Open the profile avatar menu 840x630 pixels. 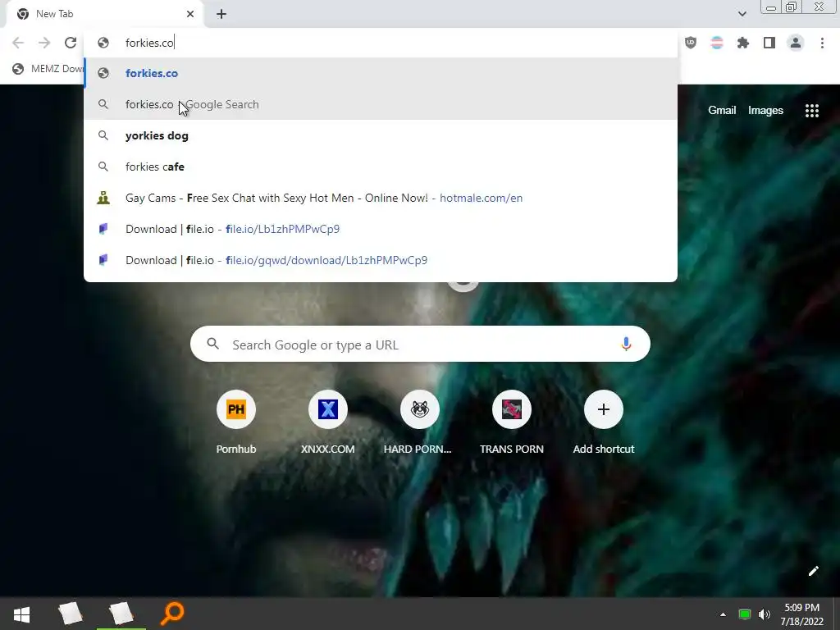point(796,43)
